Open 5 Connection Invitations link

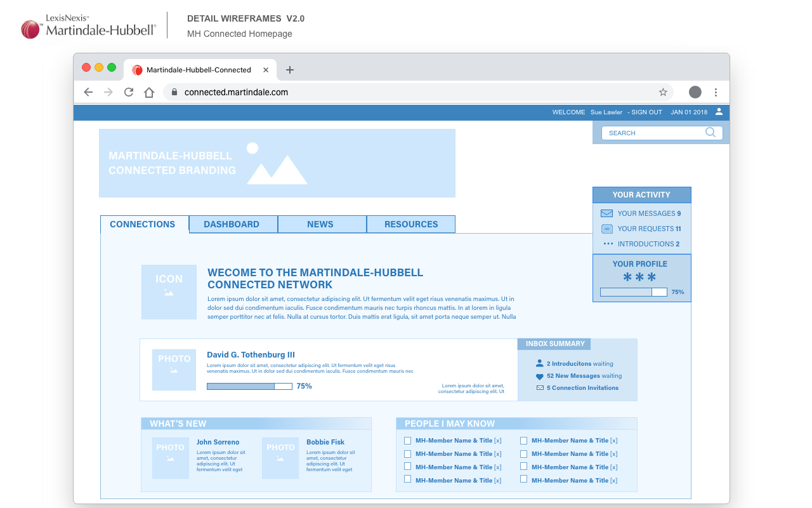point(582,388)
